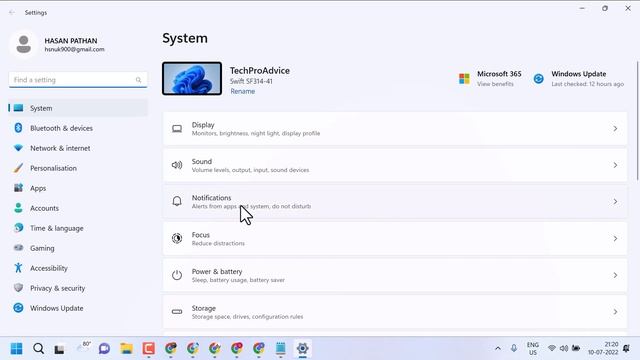Click the Bluetooth icon in sidebar

tap(18, 128)
